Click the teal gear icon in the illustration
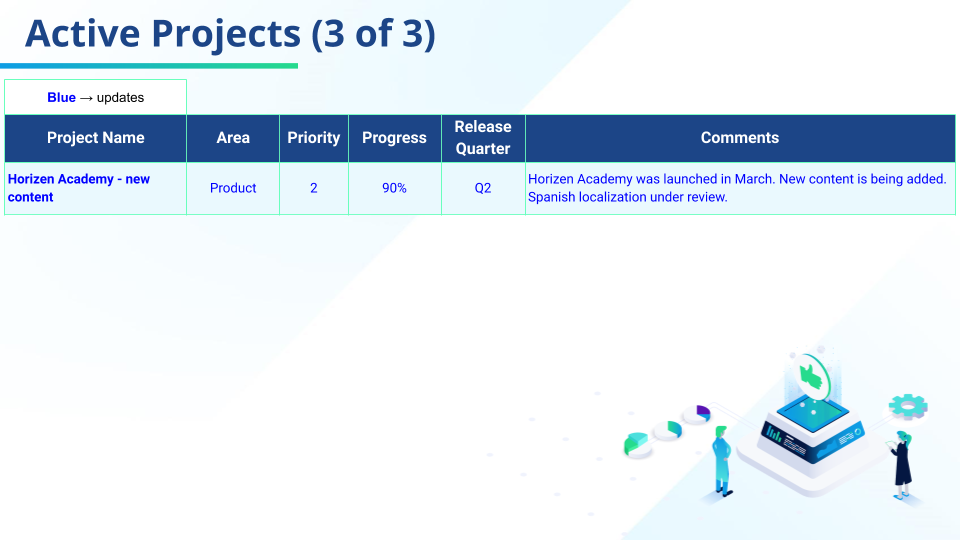The image size is (960, 540). pos(908,405)
